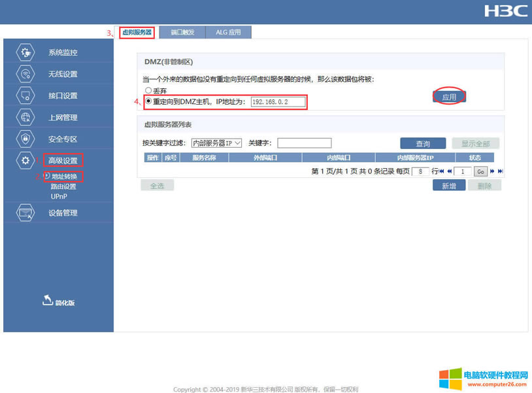Open the 上网管理 internet management icon
The height and width of the screenshot is (393, 532).
pos(25,116)
